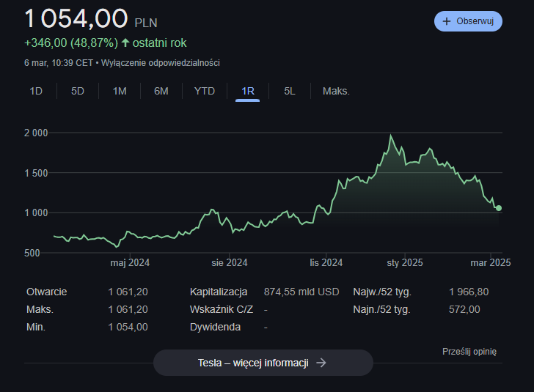Screen dimensions: 534x392
Task: Switch to the 5D time range
Action: [x=78, y=91]
